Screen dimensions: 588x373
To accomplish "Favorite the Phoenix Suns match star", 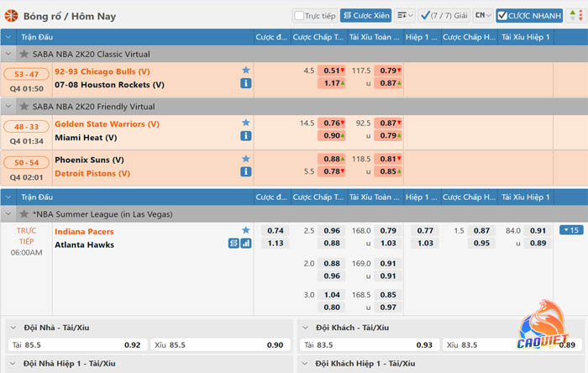I will [245, 159].
